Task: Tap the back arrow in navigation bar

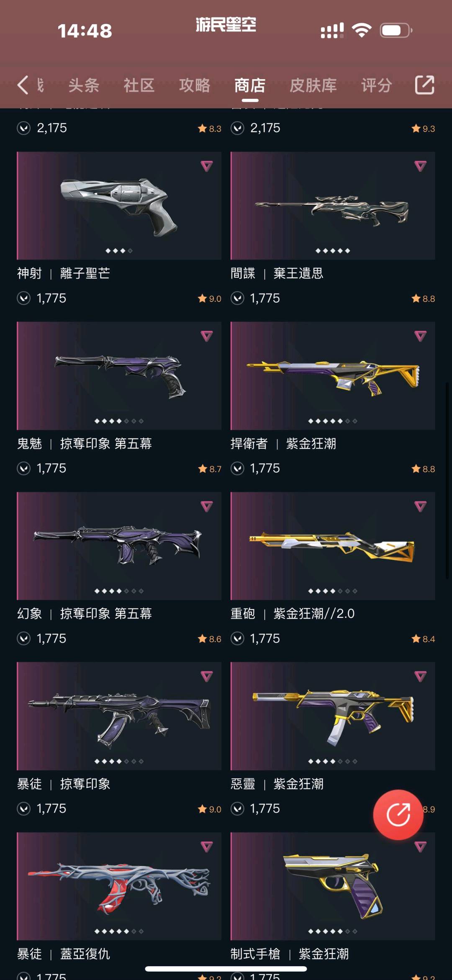Action: click(23, 85)
